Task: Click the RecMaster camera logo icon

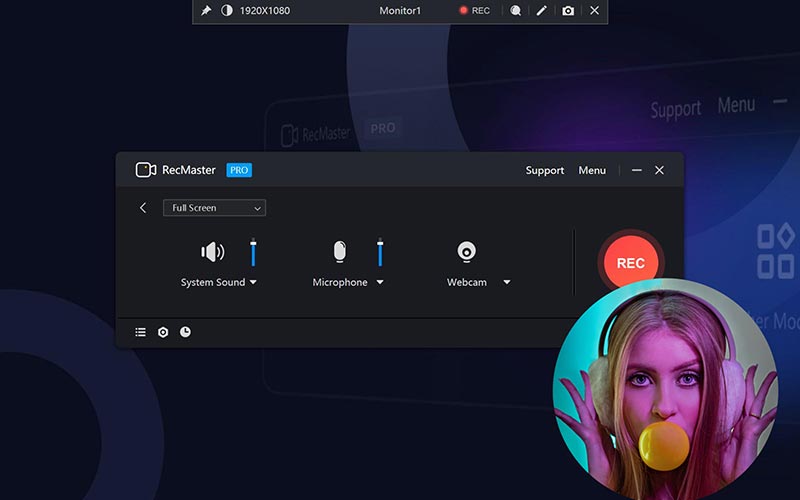Action: pyautogui.click(x=146, y=170)
